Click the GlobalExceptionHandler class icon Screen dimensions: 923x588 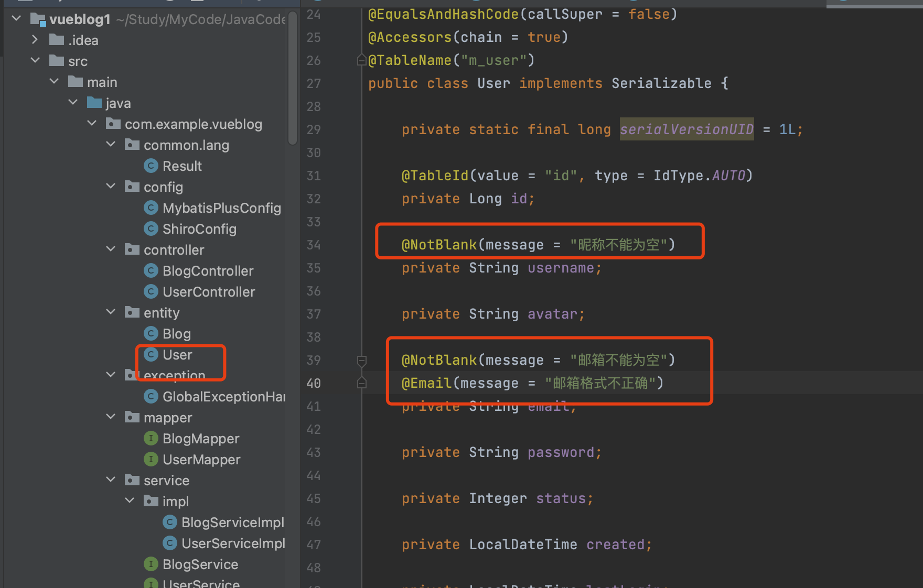[151, 397]
